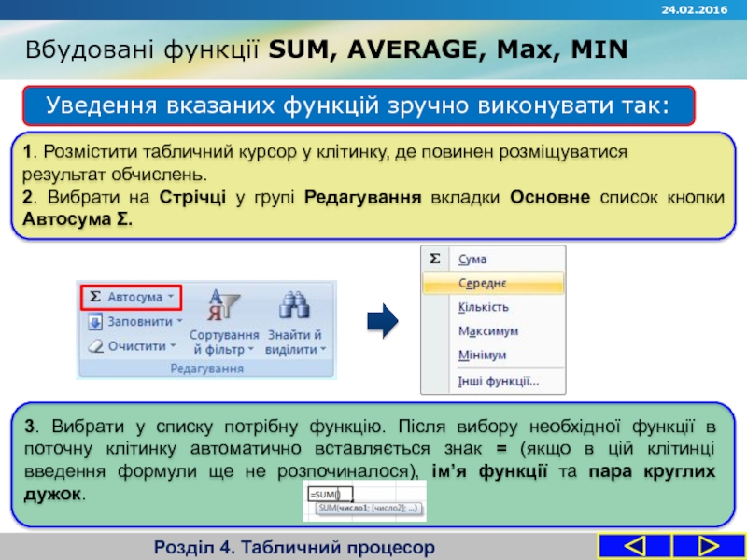Select Мінімум from the list
The width and height of the screenshot is (747, 560).
[x=481, y=355]
